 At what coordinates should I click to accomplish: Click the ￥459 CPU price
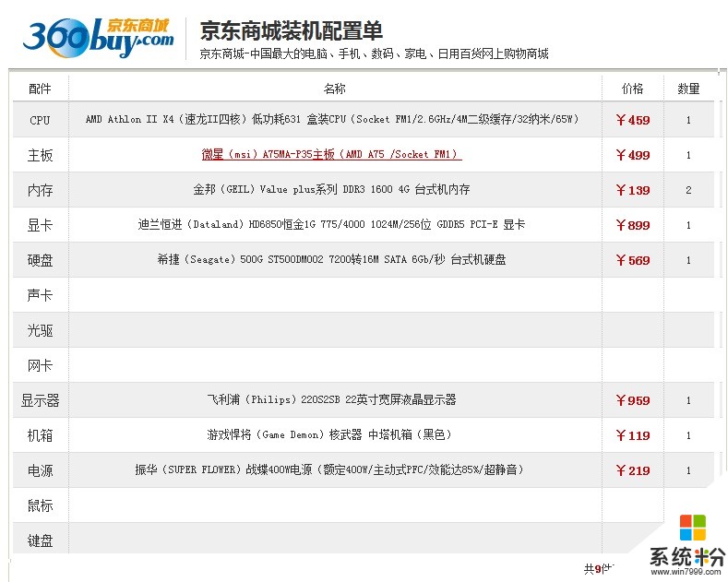[x=632, y=120]
